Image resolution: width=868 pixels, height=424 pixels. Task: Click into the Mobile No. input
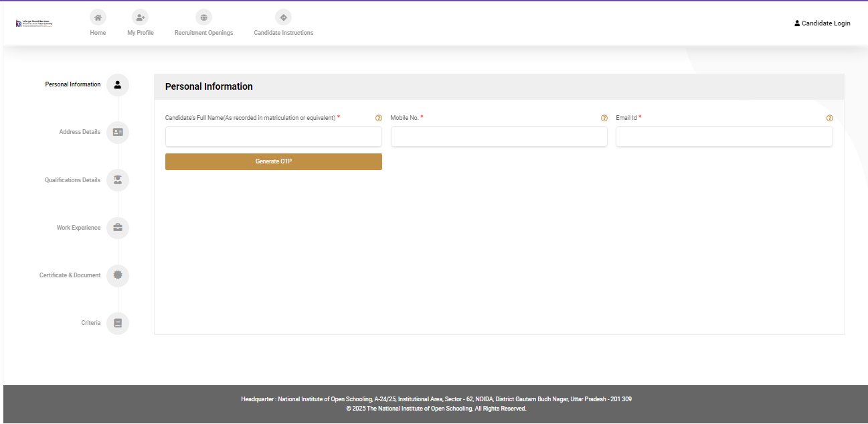pos(499,137)
